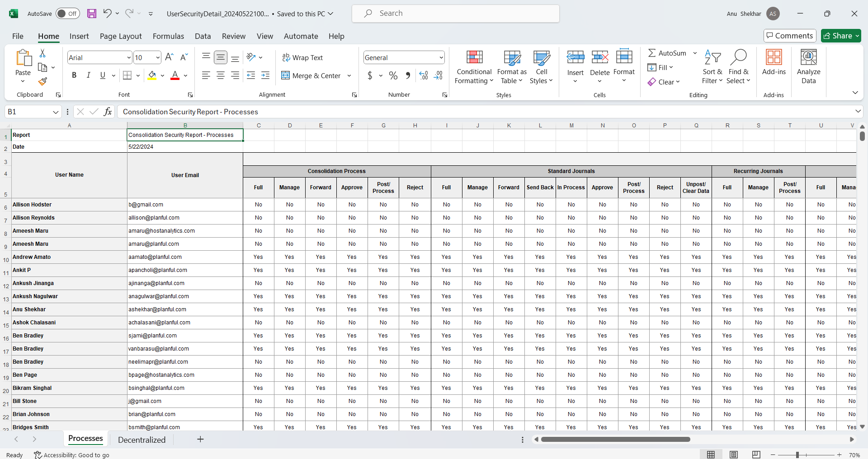Switch to the Decentralized sheet tab
The height and width of the screenshot is (459, 868).
pos(142,440)
